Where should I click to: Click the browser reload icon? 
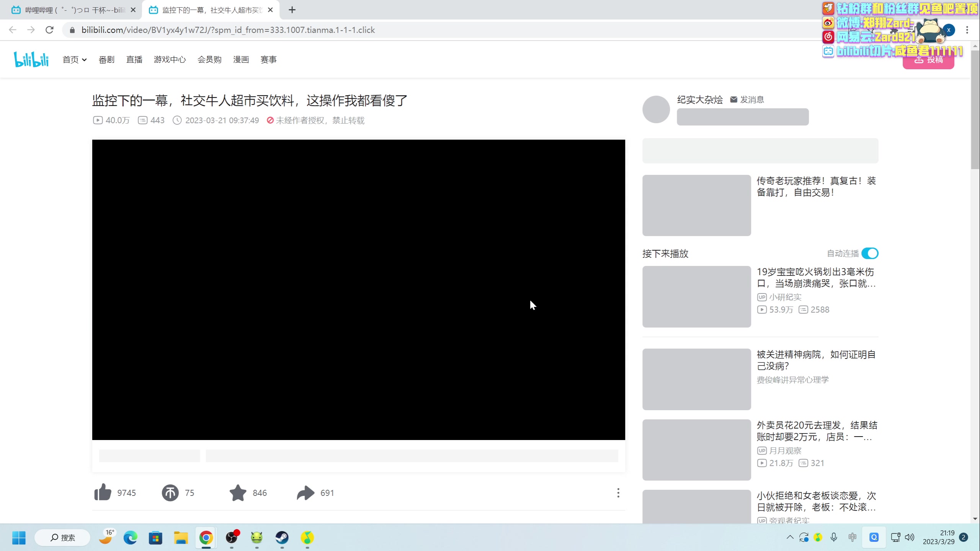tap(49, 30)
